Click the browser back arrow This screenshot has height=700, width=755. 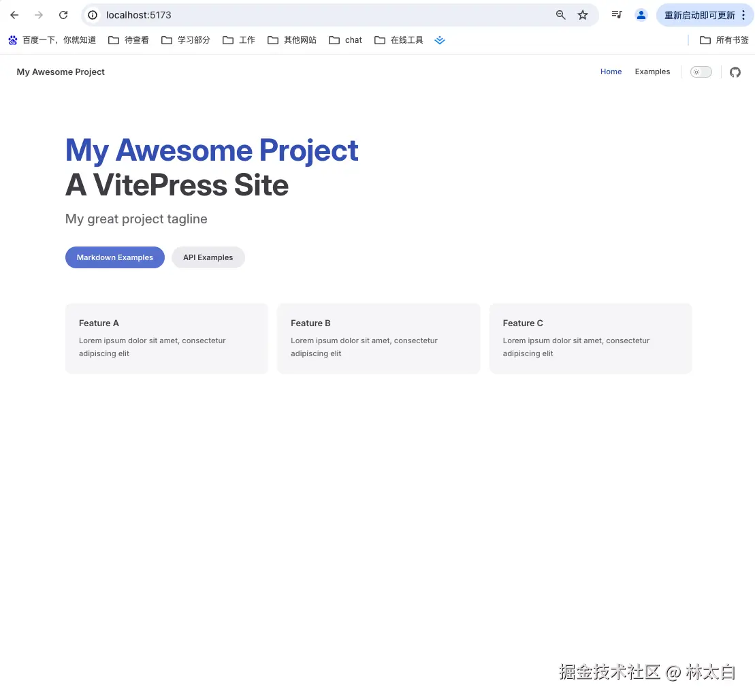(14, 15)
